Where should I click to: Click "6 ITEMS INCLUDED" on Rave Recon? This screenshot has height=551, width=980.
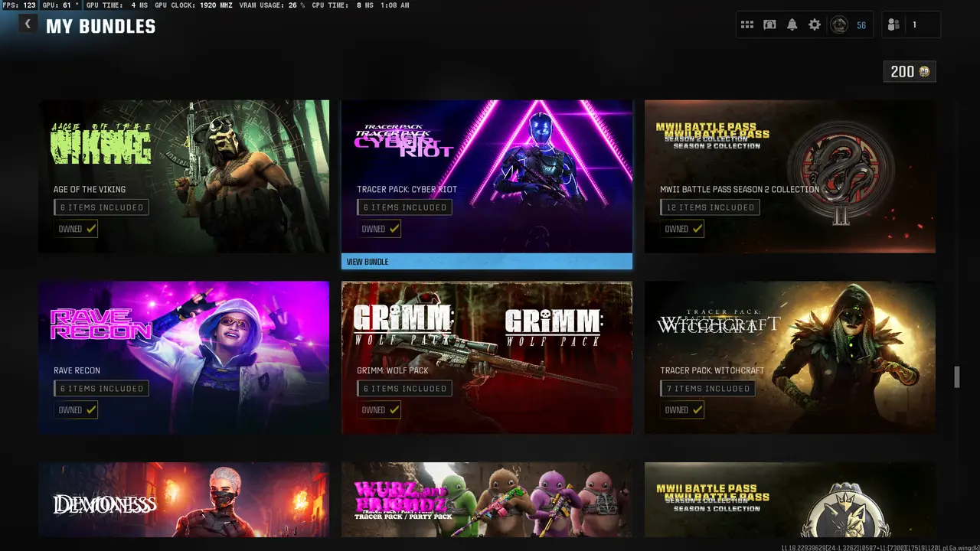[101, 389]
